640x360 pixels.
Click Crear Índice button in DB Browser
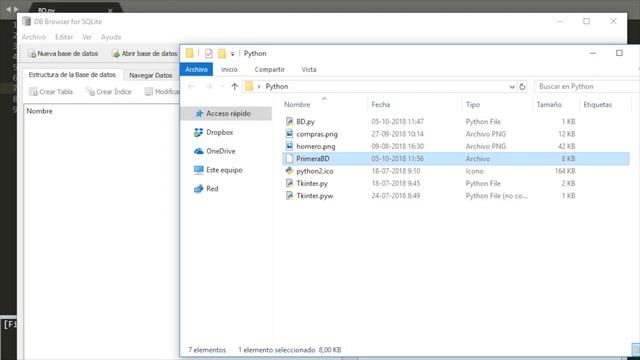coord(109,91)
